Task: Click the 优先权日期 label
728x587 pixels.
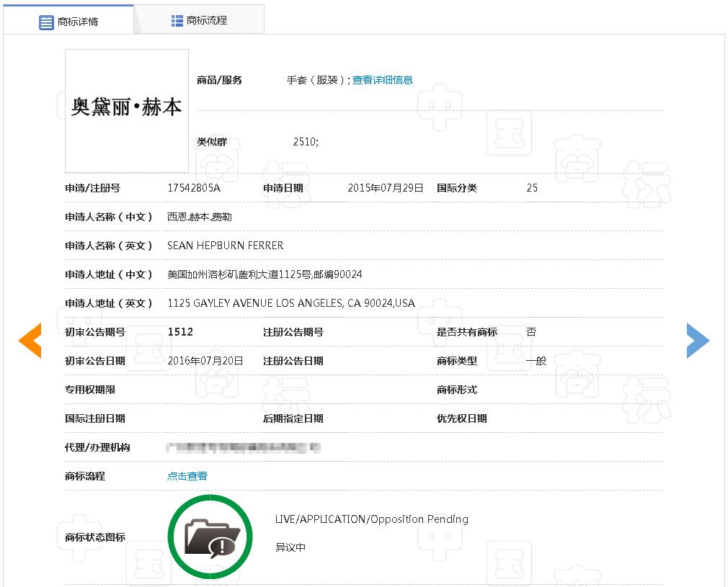Action: point(461,418)
